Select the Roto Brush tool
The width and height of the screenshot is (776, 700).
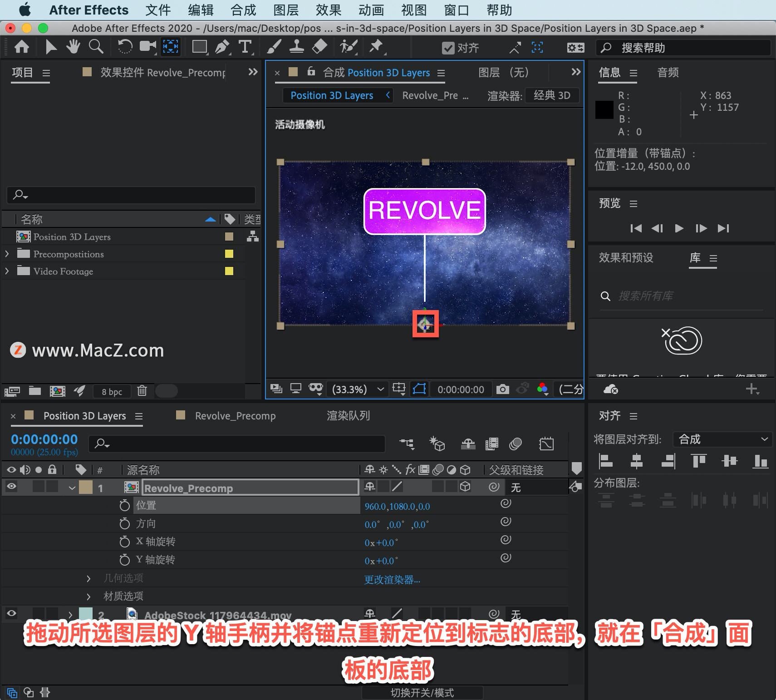(x=349, y=46)
